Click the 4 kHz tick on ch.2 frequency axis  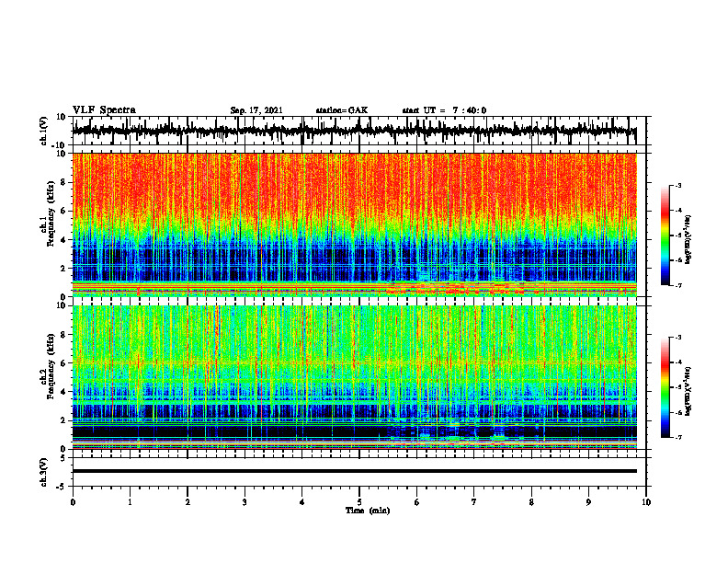tap(63, 392)
